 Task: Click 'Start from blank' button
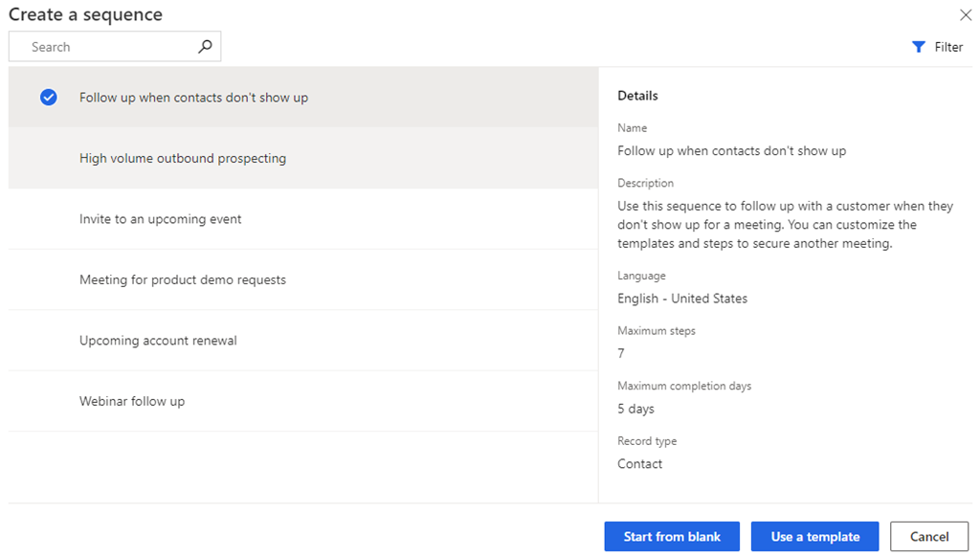click(x=672, y=536)
